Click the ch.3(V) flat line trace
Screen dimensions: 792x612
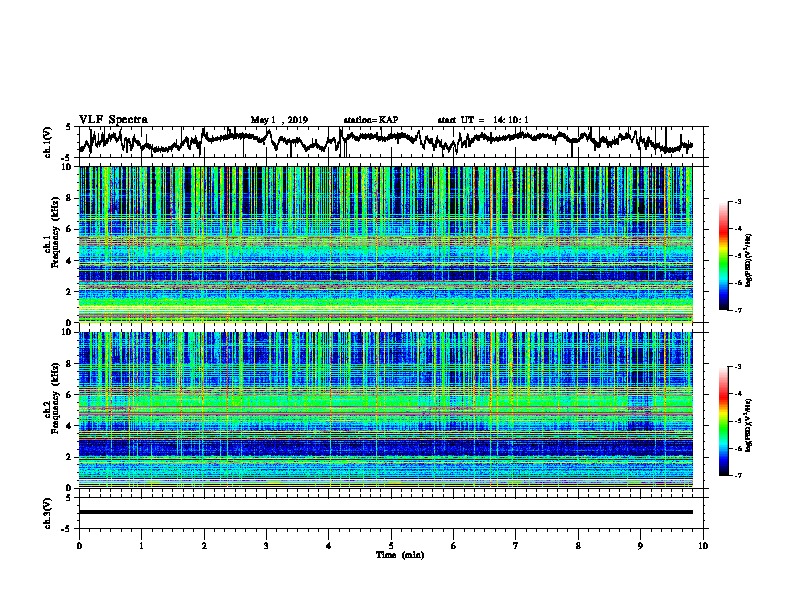tap(385, 512)
